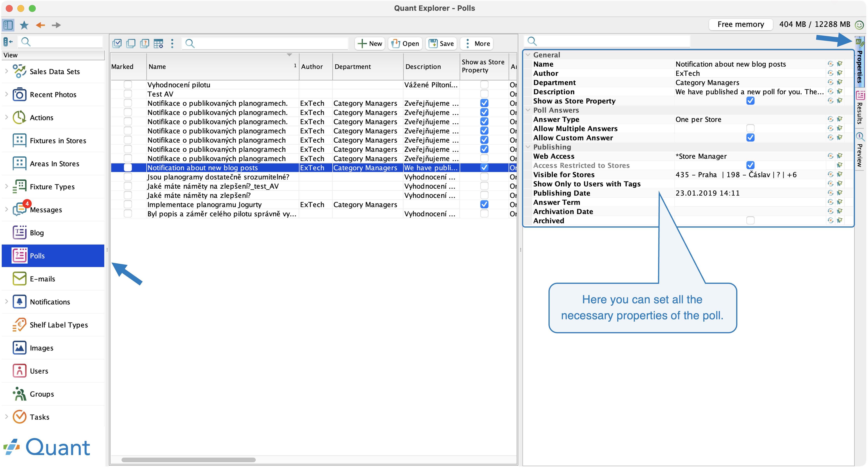
Task: Click the mark-all checkbox toolbar icon
Action: point(117,43)
